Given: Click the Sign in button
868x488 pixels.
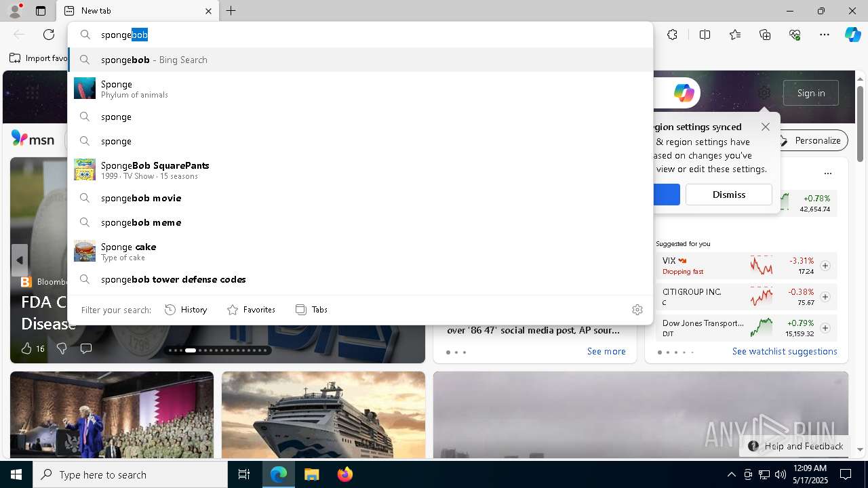Looking at the screenshot, I should point(811,93).
